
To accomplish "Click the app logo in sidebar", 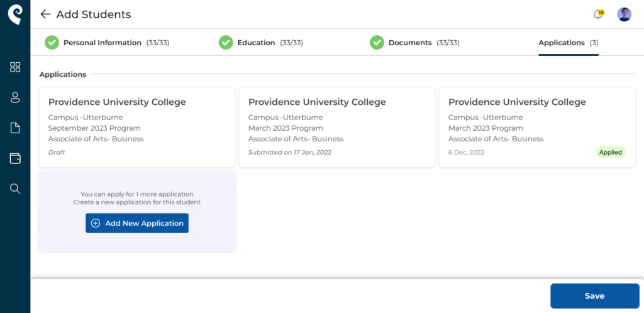I will tap(15, 14).
